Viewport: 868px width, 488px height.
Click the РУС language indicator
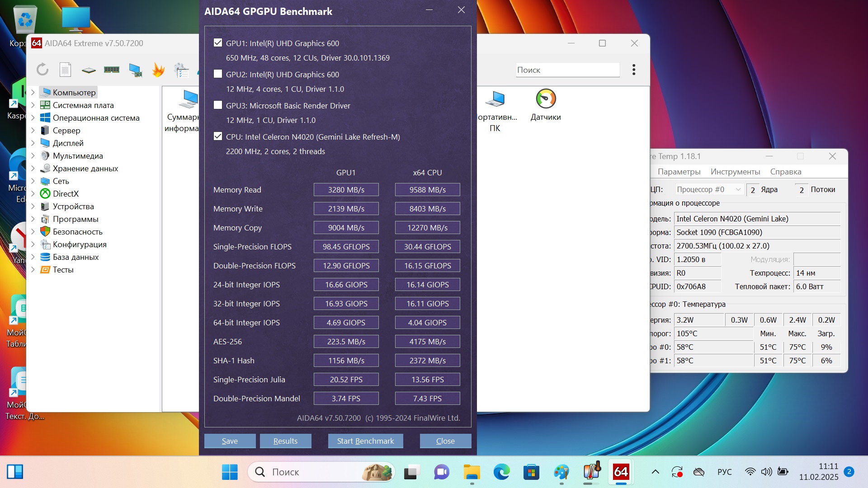(724, 472)
